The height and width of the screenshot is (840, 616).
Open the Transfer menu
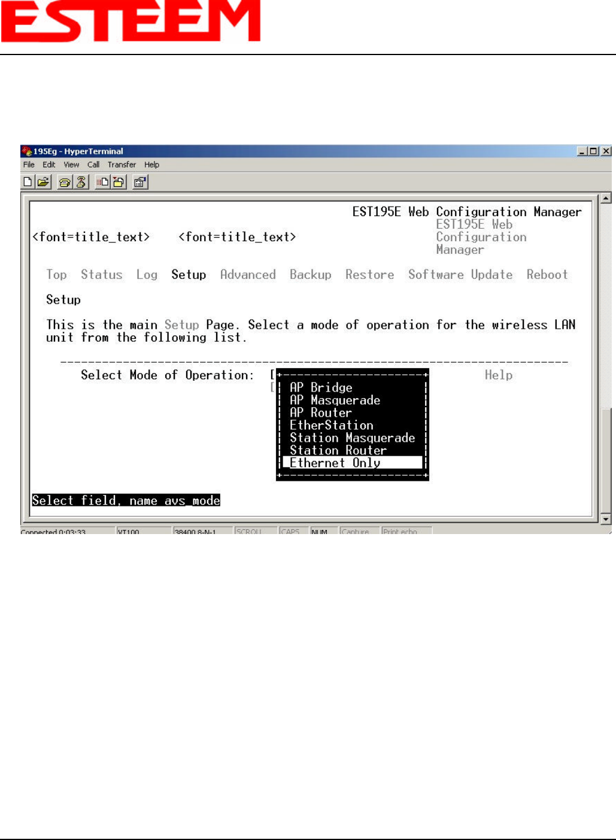pyautogui.click(x=122, y=165)
